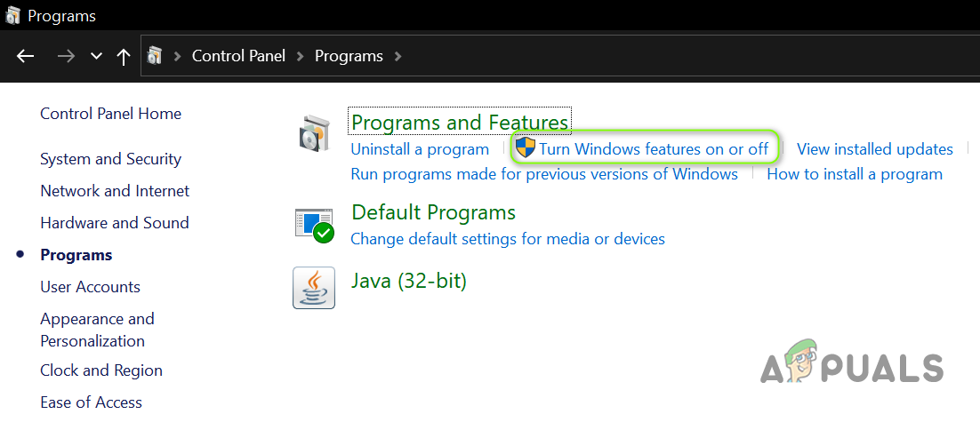Click View installed updates link
Screen dimensions: 980x422
tap(874, 149)
